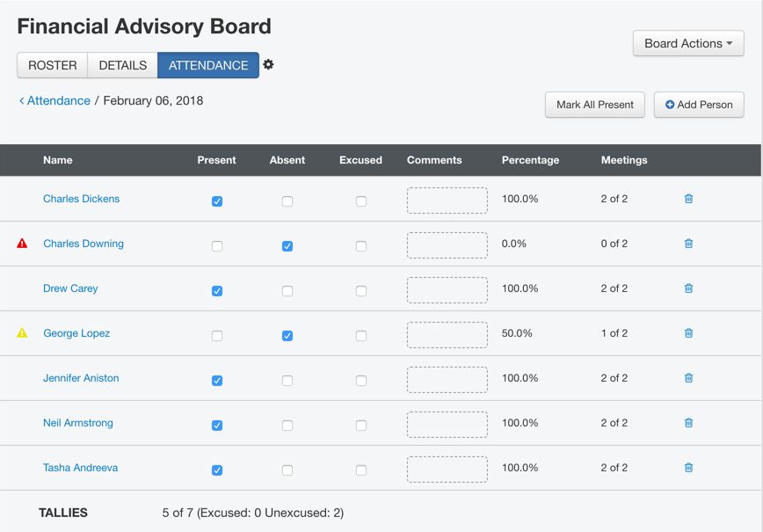Delete Neil Armstrong using the trash icon

pos(688,423)
